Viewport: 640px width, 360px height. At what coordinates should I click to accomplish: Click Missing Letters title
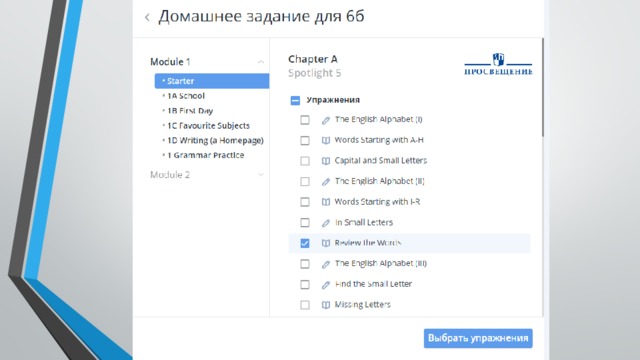click(x=362, y=304)
